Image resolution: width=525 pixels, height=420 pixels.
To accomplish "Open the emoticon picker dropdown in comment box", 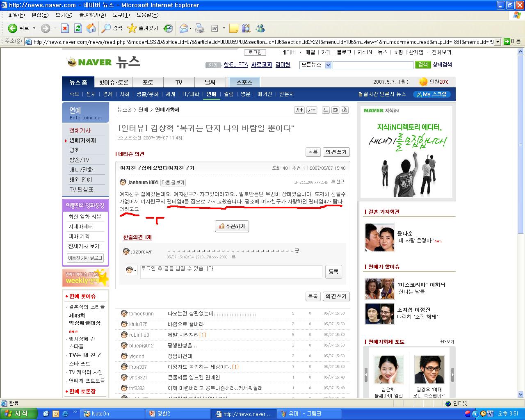I will coord(131,270).
